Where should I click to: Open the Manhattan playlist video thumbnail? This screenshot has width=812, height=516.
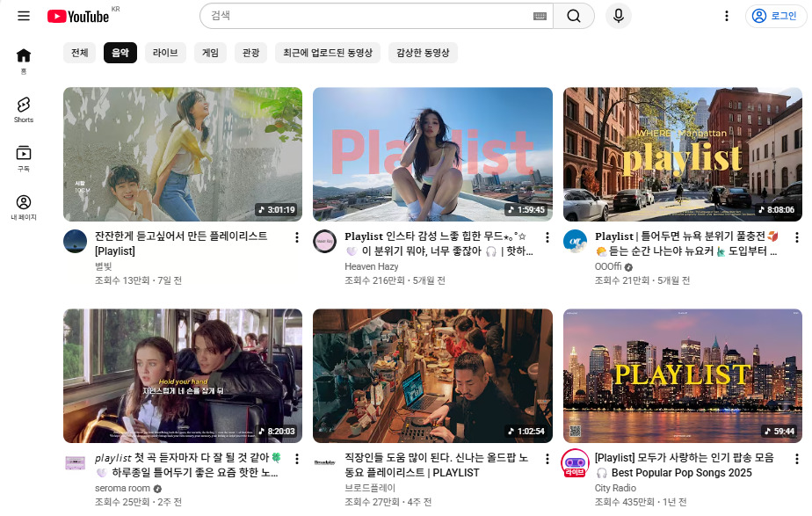[682, 154]
